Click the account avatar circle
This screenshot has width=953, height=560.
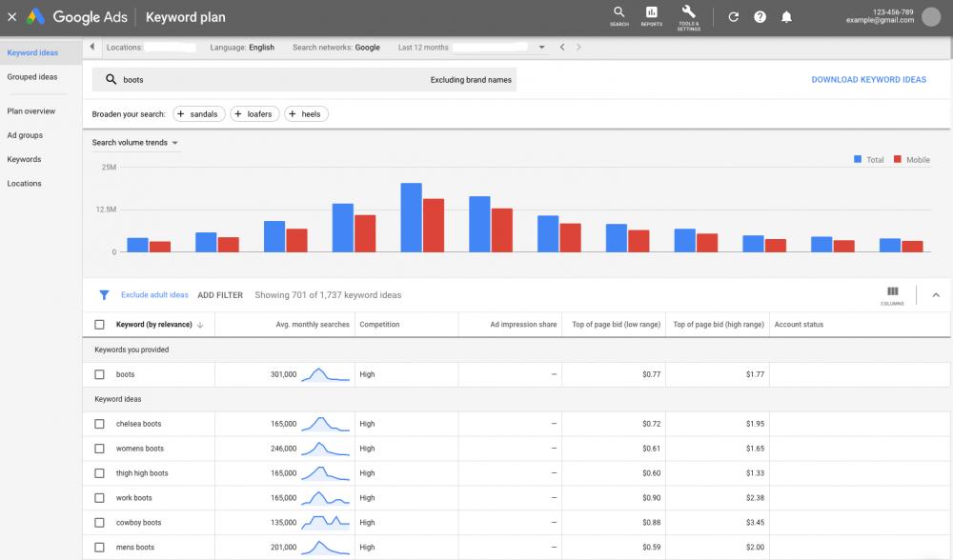[930, 16]
